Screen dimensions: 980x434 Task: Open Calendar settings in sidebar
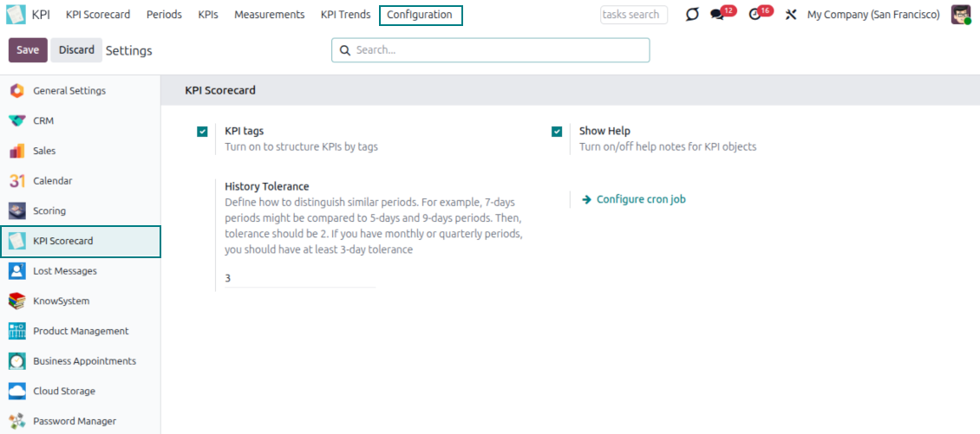[52, 181]
